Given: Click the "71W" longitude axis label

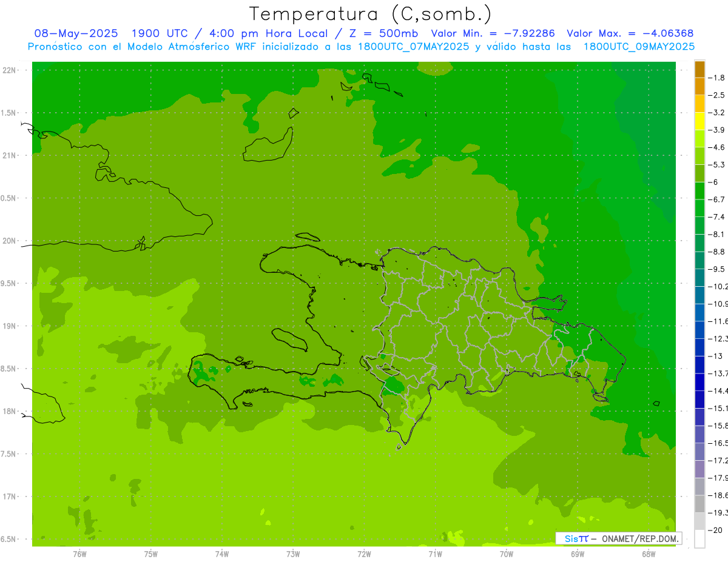Looking at the screenshot, I should [435, 554].
